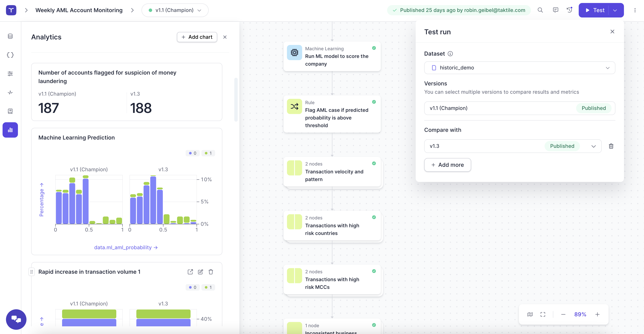This screenshot has height=334, width=644.
Task: Click Weekly AML Account Monitoring breadcrumb
Action: [79, 10]
